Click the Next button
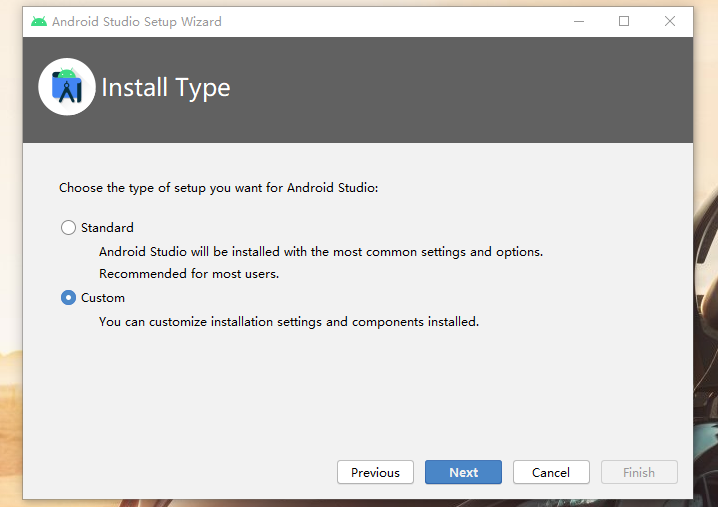 (463, 472)
